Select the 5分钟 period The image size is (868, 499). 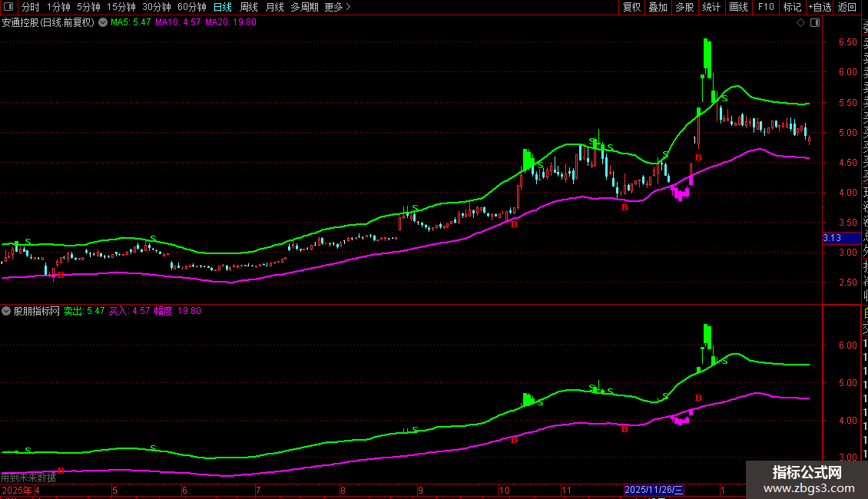(x=88, y=7)
